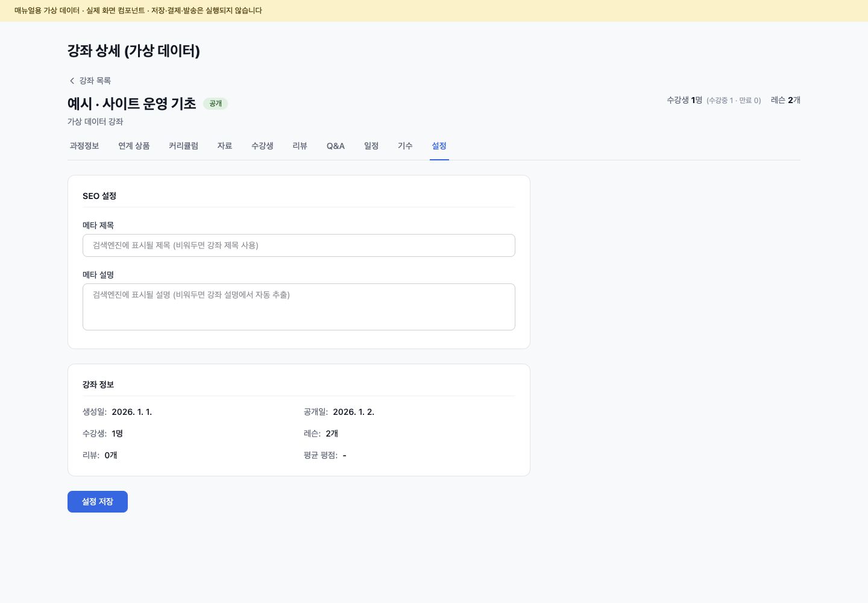Focus the 메타 제목 input field
868x603 pixels.
tap(299, 245)
